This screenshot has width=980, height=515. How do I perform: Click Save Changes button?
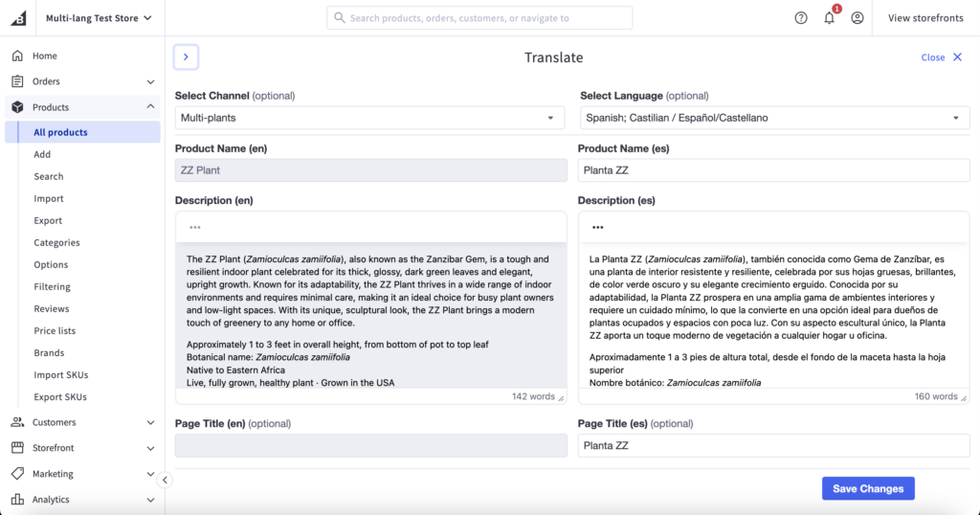coord(868,488)
